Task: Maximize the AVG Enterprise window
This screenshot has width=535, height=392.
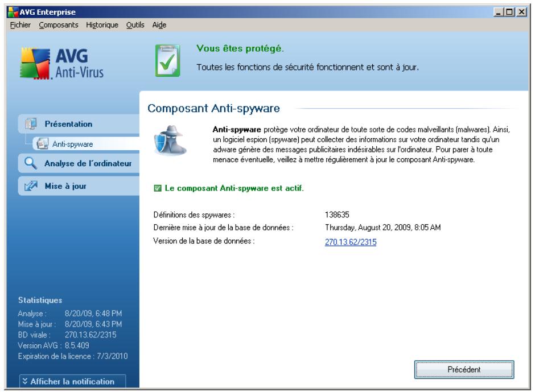Action: (509, 12)
